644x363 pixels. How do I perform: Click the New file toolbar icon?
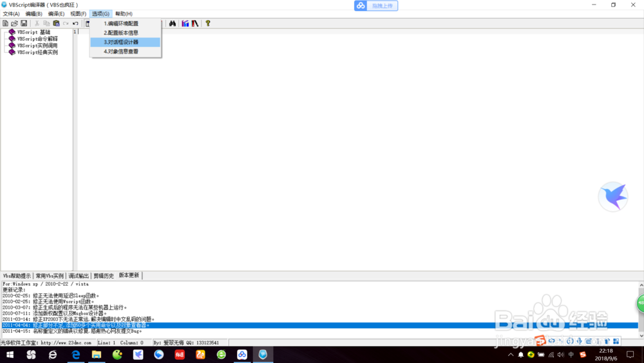tap(5, 23)
